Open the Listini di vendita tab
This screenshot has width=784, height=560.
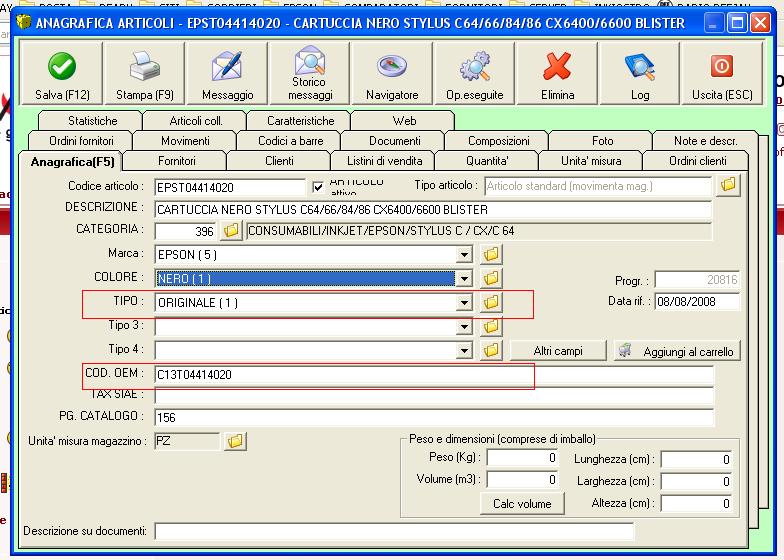[x=384, y=161]
